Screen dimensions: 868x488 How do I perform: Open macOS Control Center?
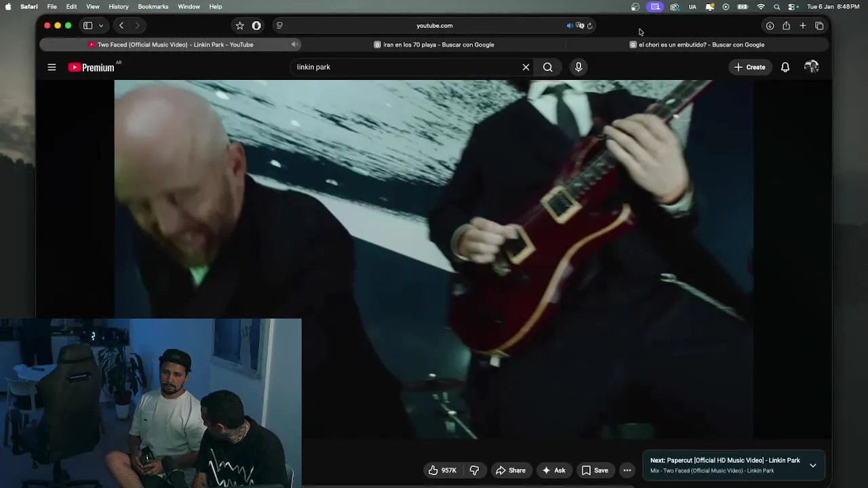[x=793, y=7]
